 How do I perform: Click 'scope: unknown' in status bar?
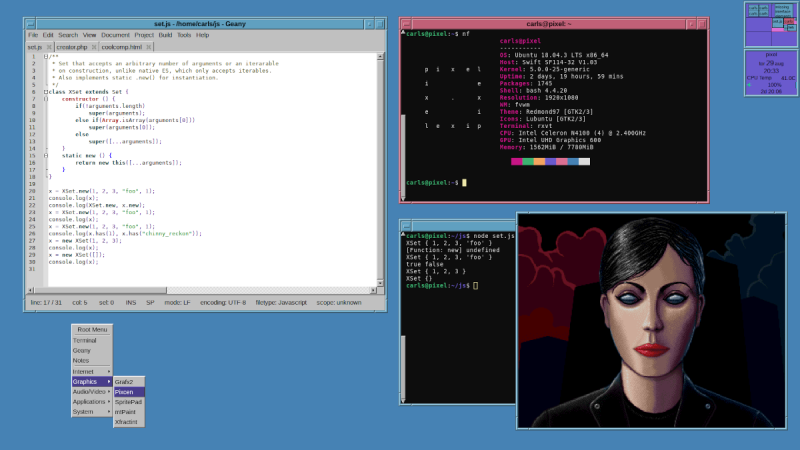pyautogui.click(x=339, y=303)
